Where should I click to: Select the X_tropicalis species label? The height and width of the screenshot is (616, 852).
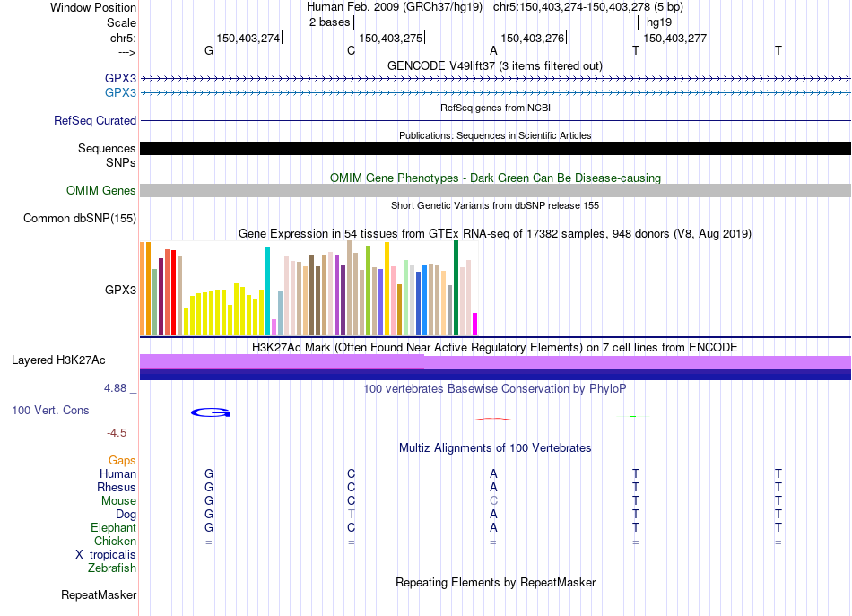[x=106, y=555]
